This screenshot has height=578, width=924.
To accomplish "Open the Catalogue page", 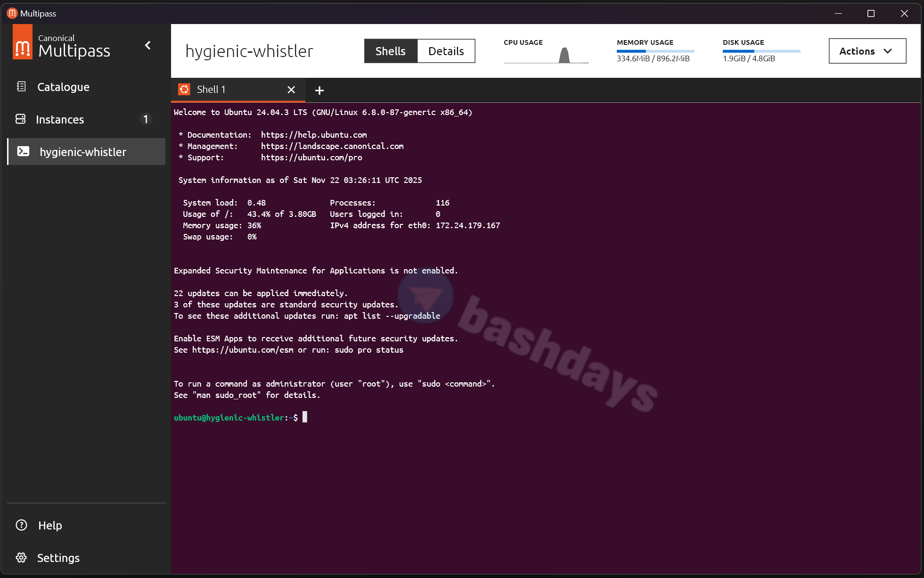I will click(x=63, y=87).
